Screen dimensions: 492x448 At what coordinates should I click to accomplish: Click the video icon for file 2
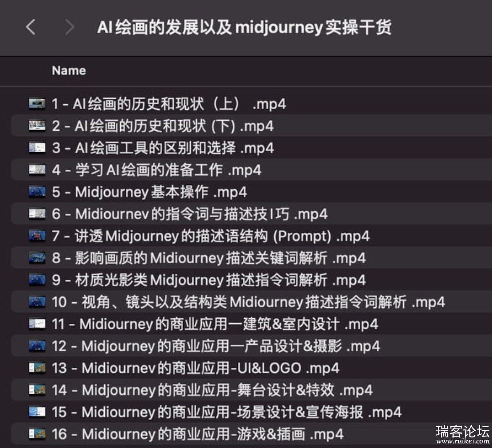click(x=37, y=126)
